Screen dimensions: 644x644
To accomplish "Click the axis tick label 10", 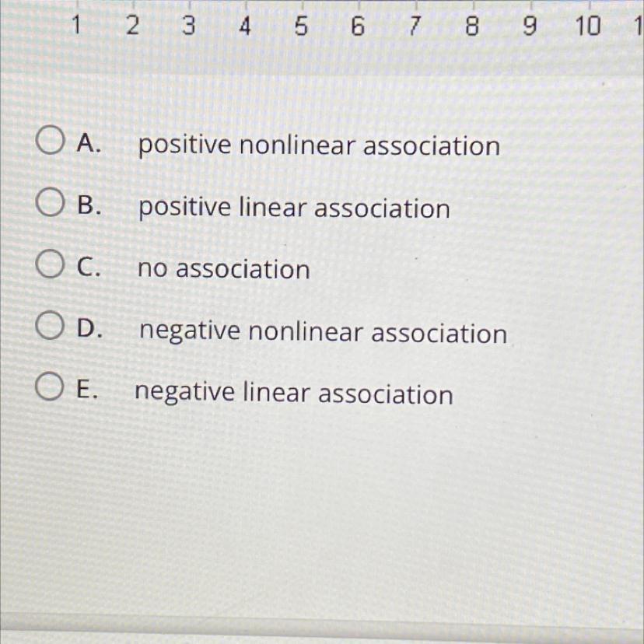I will pos(588,26).
